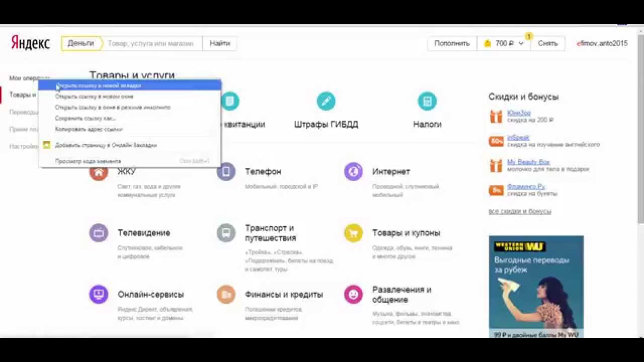This screenshot has width=644, height=362.
Task: Click the Развлечения и общение smiley icon
Action: pos(354,294)
